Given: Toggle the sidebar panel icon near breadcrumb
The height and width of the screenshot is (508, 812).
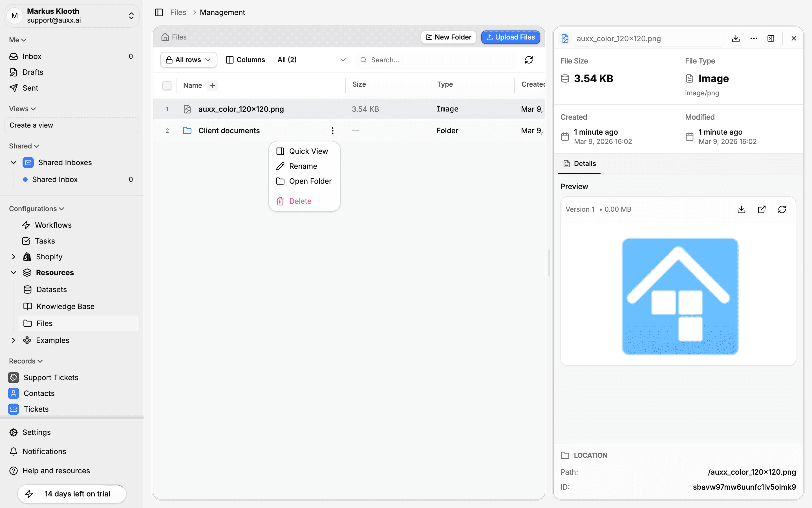Looking at the screenshot, I should tap(159, 12).
